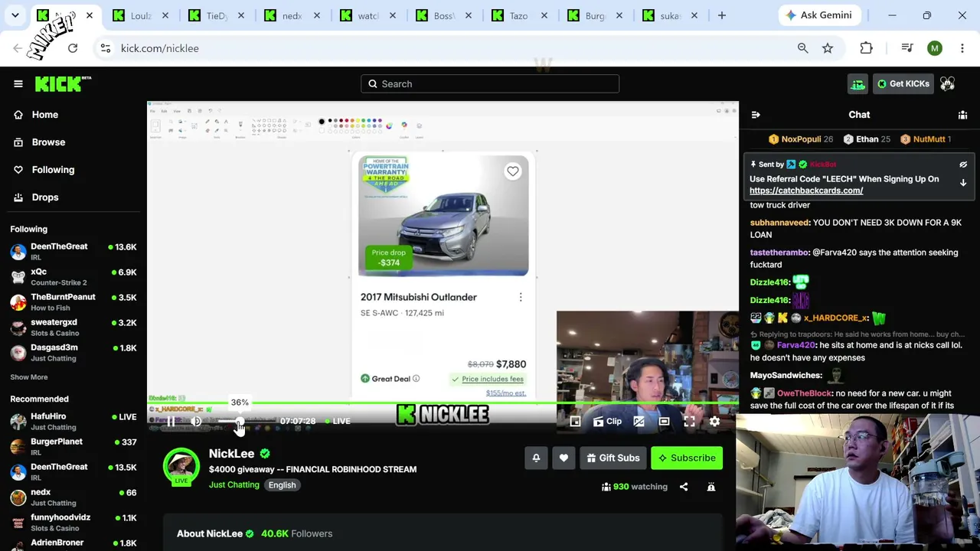This screenshot has width=980, height=551.
Task: Hide the pinned KickBot message
Action: tap(963, 165)
